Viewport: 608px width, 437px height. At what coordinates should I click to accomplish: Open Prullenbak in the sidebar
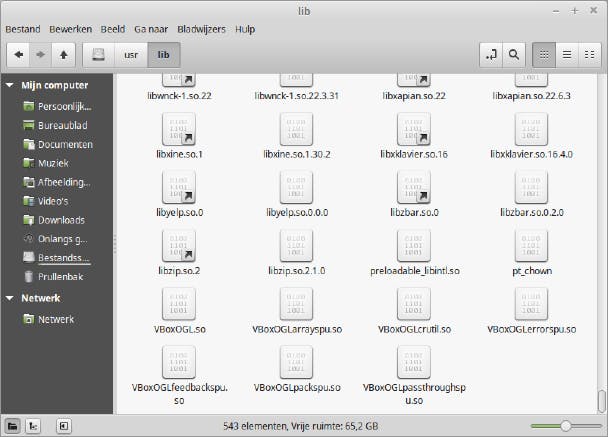point(53,277)
